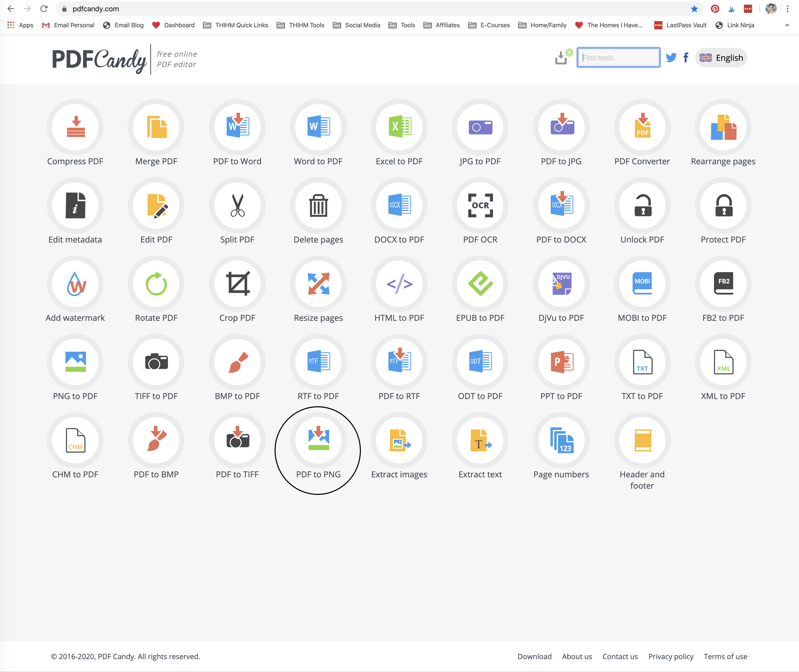Open the Crop PDF tool icon
The width and height of the screenshot is (799, 672).
237,284
